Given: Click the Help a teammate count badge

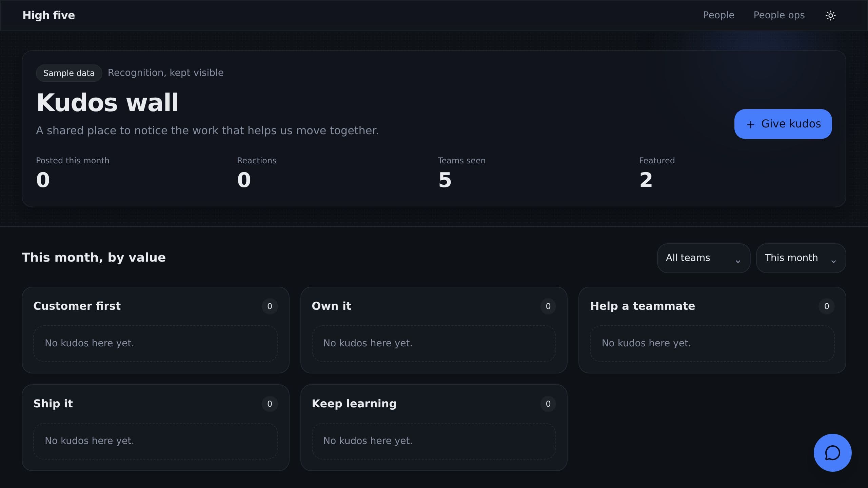Looking at the screenshot, I should (826, 306).
